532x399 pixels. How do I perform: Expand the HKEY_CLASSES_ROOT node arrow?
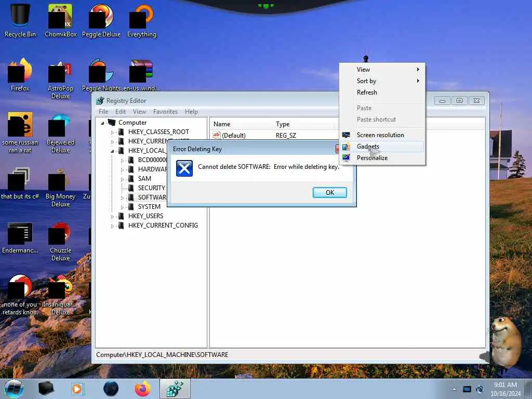coord(112,132)
